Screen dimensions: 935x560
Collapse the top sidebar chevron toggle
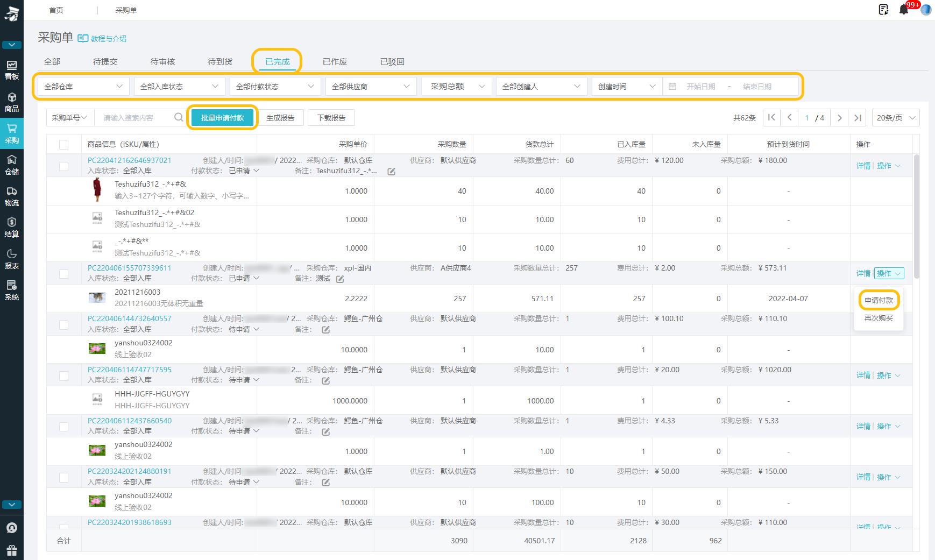coord(11,45)
